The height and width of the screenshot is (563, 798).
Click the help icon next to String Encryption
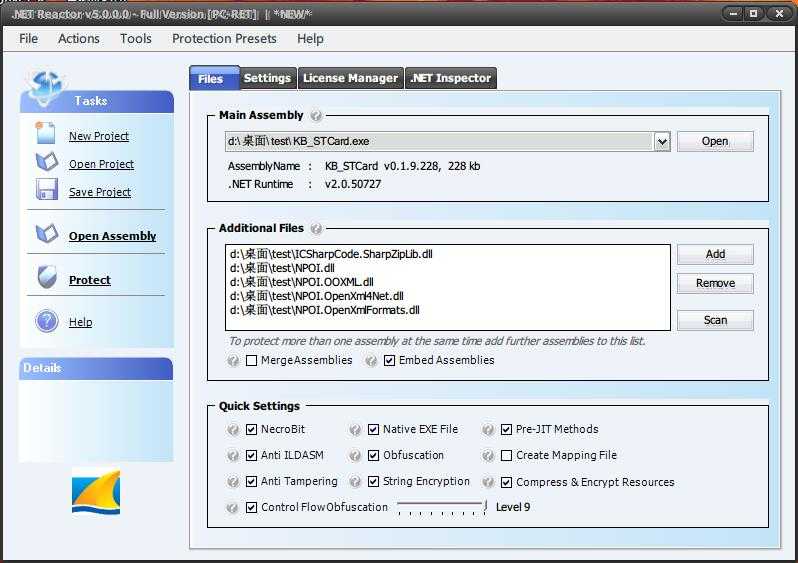coord(355,482)
